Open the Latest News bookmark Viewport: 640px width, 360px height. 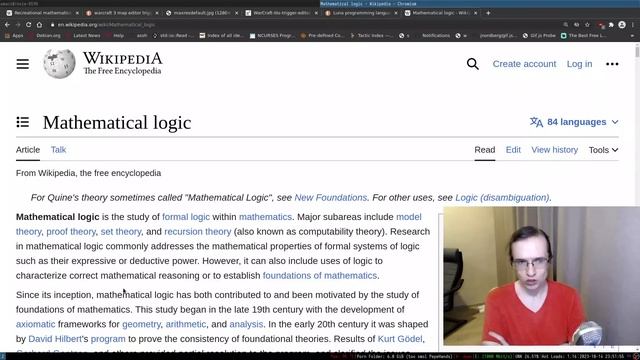[x=83, y=36]
